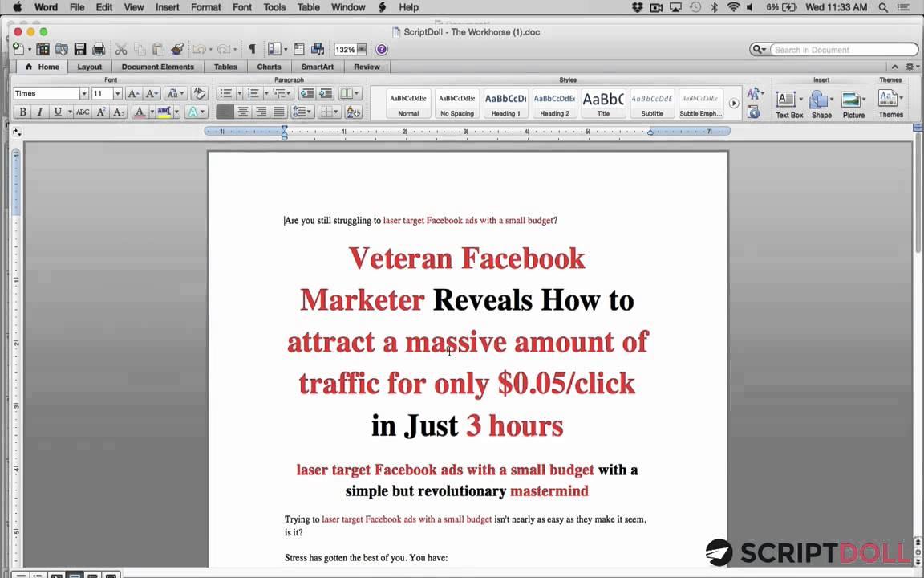The width and height of the screenshot is (924, 578).
Task: Insert a Text Box
Action: 789,104
